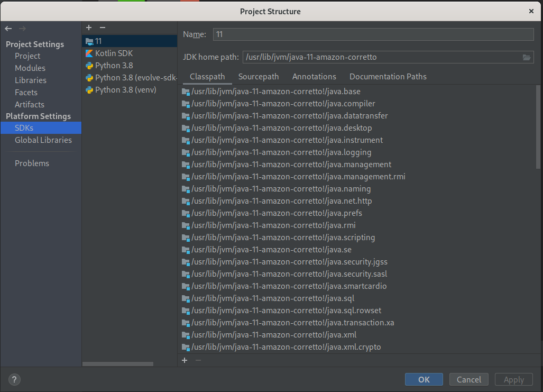This screenshot has height=392, width=543.
Task: Open help with the question mark icon
Action: 15,379
